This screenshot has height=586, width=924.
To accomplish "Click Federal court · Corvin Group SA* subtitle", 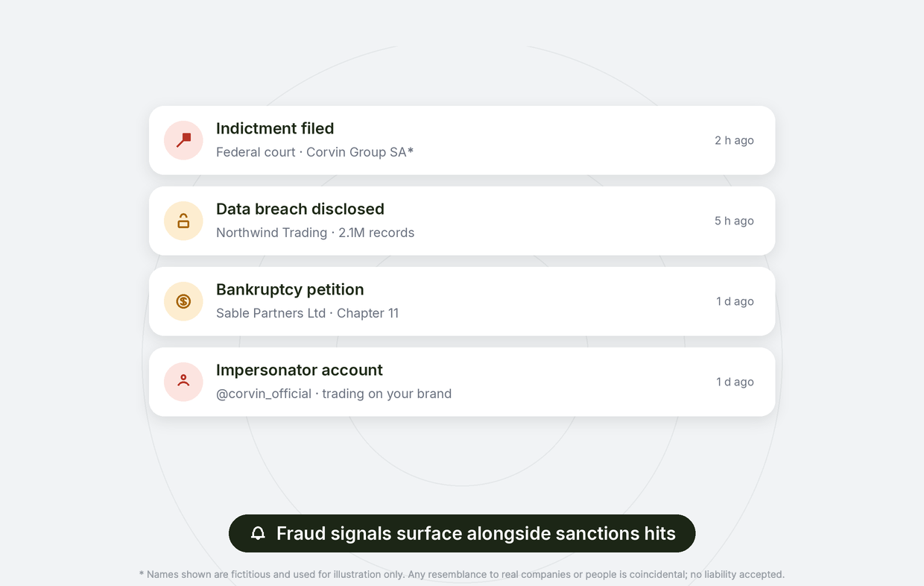I will point(314,152).
